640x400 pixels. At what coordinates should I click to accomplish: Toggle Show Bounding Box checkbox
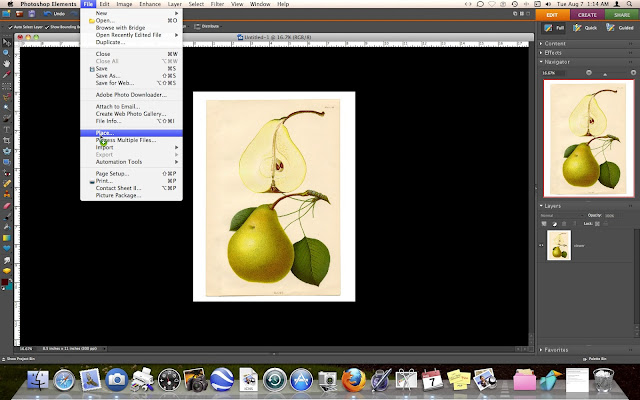pos(47,27)
